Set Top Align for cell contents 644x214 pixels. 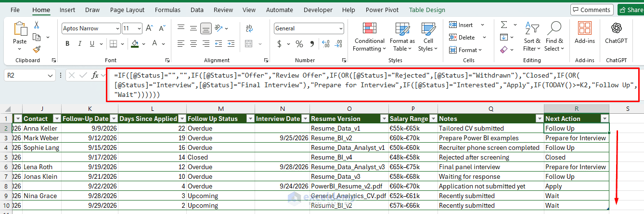pos(182,28)
